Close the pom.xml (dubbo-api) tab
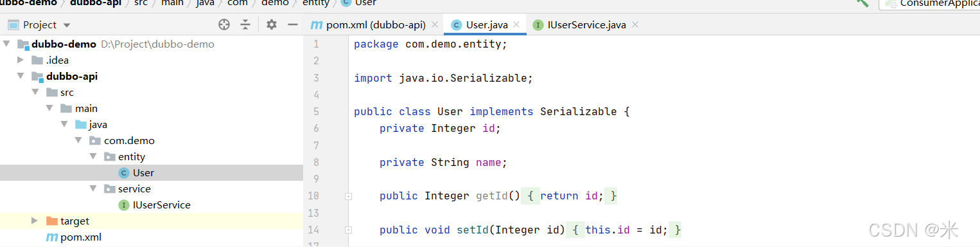Viewport: 980px width, 247px height. pyautogui.click(x=435, y=24)
